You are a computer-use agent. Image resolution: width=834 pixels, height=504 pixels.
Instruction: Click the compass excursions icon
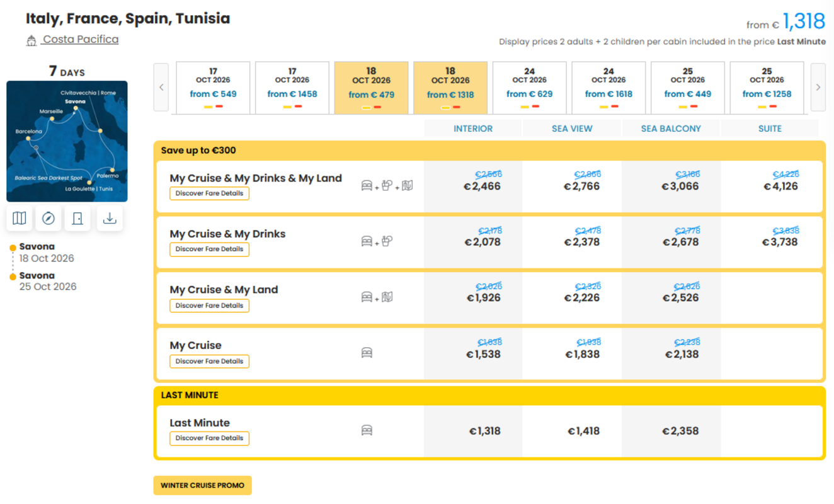click(49, 218)
